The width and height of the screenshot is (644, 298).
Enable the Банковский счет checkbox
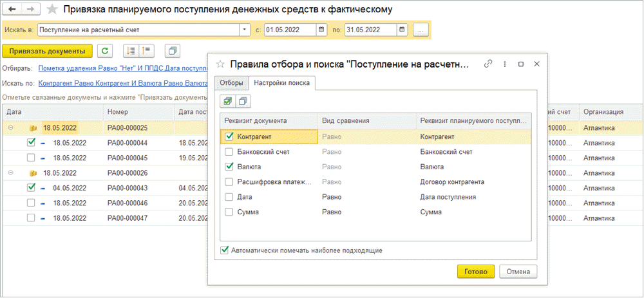click(x=229, y=152)
